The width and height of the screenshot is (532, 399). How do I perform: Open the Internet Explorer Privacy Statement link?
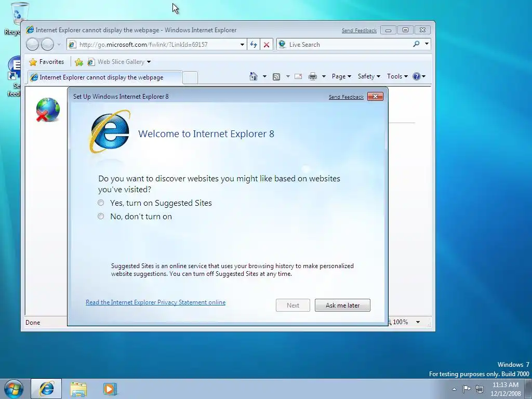[x=155, y=302]
